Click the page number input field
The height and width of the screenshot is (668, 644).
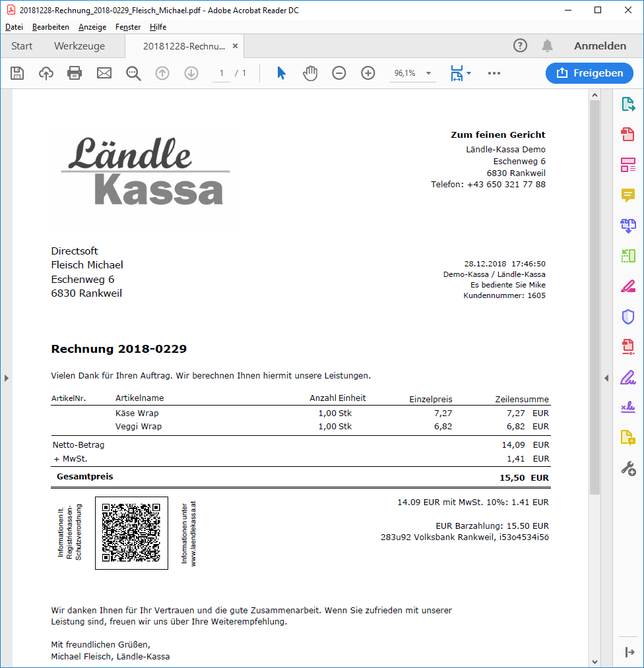point(222,73)
